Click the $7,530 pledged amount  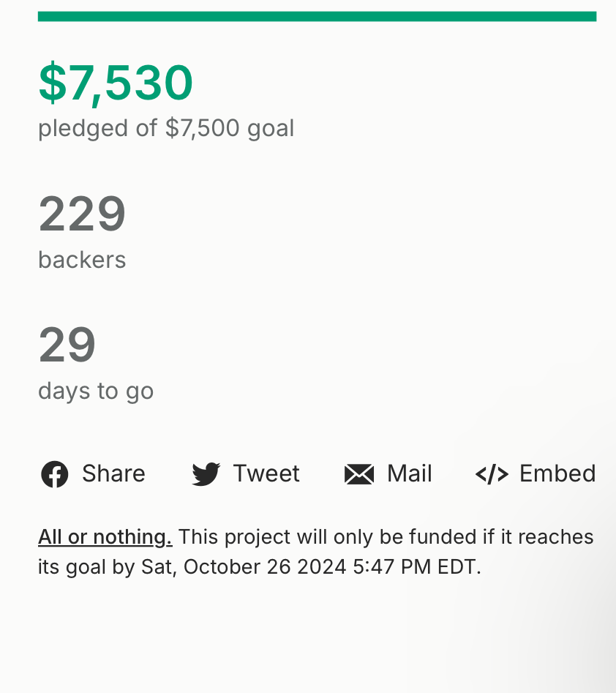tap(116, 83)
